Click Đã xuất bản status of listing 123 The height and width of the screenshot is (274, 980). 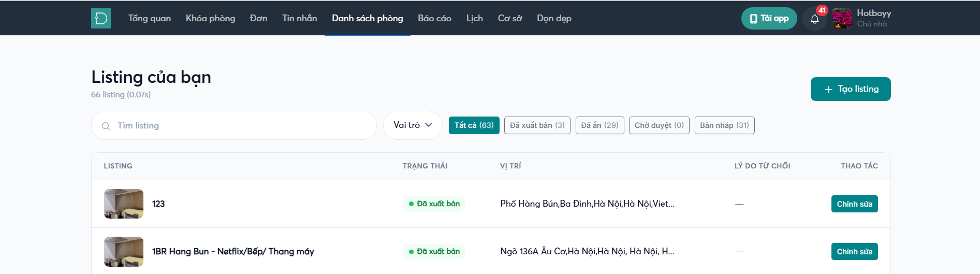click(x=434, y=204)
